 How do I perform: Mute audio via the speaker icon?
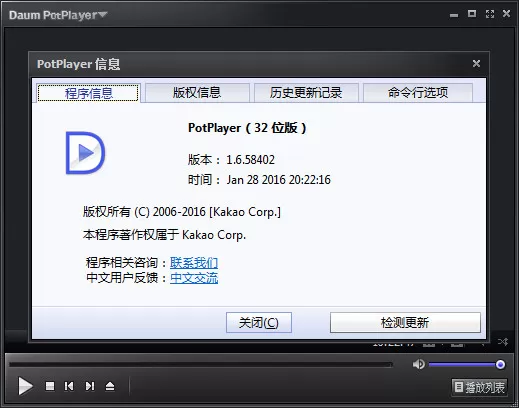point(418,364)
